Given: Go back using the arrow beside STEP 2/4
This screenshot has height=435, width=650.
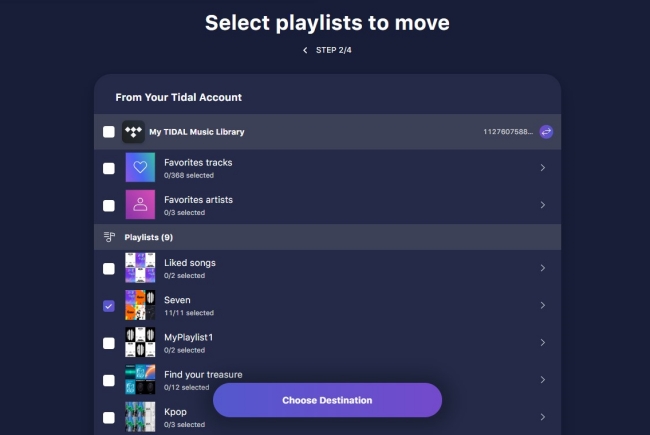Looking at the screenshot, I should (x=305, y=50).
